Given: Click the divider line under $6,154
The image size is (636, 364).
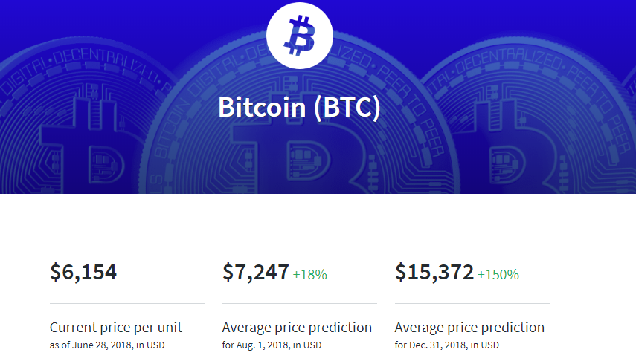Looking at the screenshot, I should coord(126,303).
